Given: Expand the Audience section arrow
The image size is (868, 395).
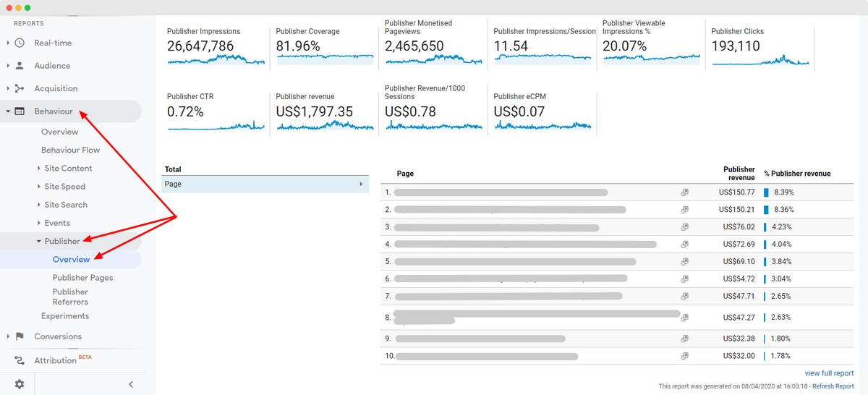Looking at the screenshot, I should pyautogui.click(x=8, y=66).
